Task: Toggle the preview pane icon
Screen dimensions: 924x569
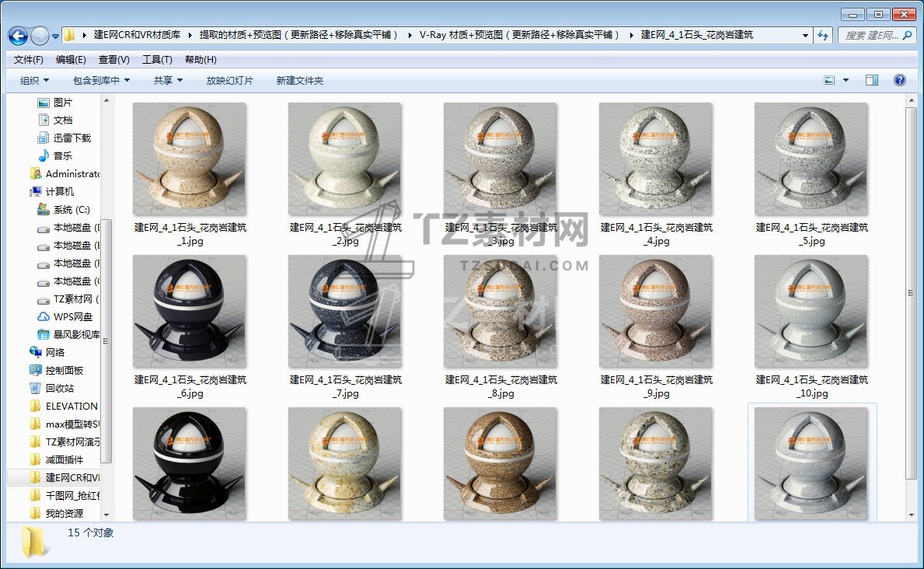Action: 871,80
